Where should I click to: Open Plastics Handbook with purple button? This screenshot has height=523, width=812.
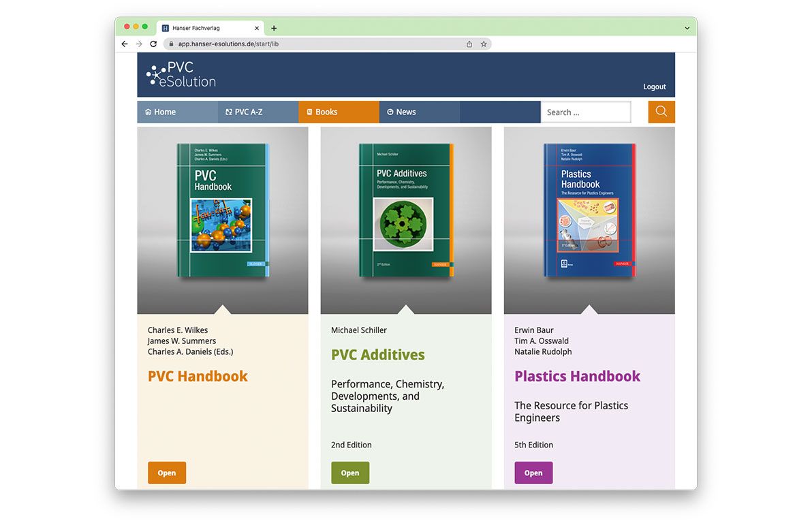pos(533,473)
